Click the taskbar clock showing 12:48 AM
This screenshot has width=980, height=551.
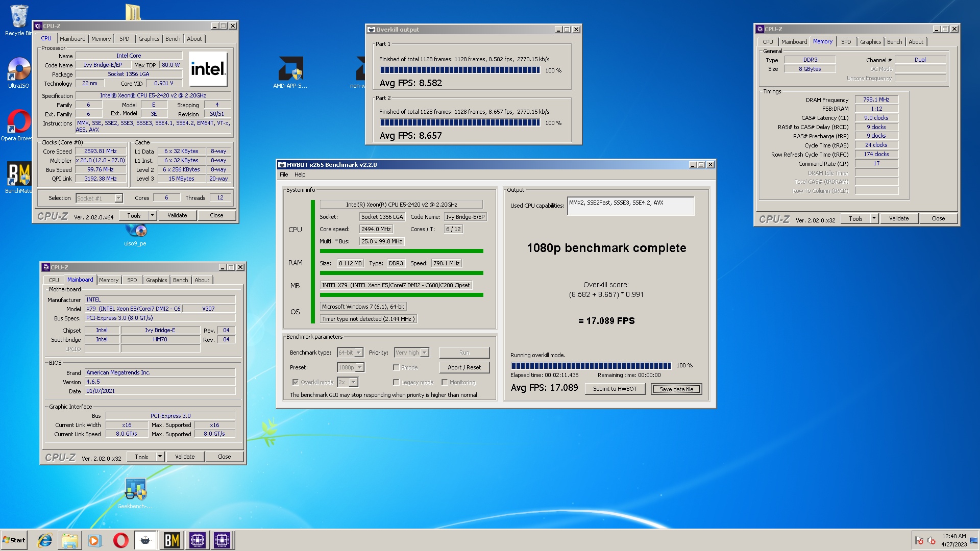point(954,540)
